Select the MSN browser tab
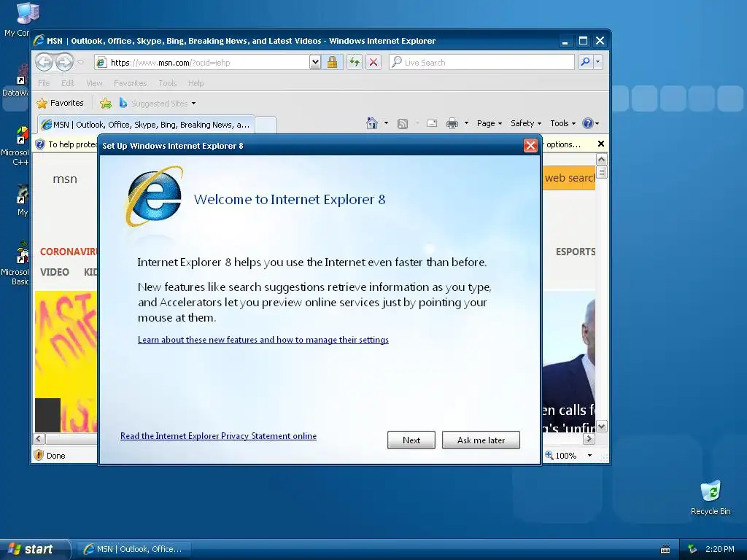Image resolution: width=747 pixels, height=560 pixels. [x=146, y=125]
